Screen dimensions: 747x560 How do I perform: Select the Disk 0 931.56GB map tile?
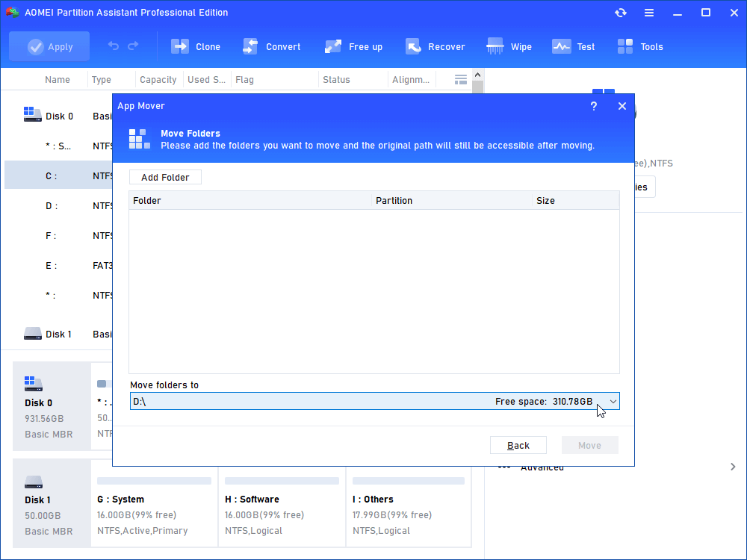pos(52,406)
